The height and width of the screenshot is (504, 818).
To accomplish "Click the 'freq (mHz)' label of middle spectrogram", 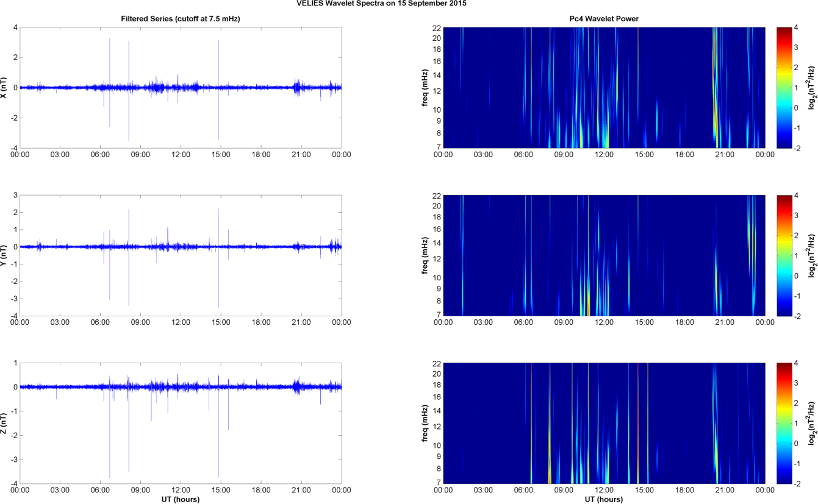I will [425, 255].
